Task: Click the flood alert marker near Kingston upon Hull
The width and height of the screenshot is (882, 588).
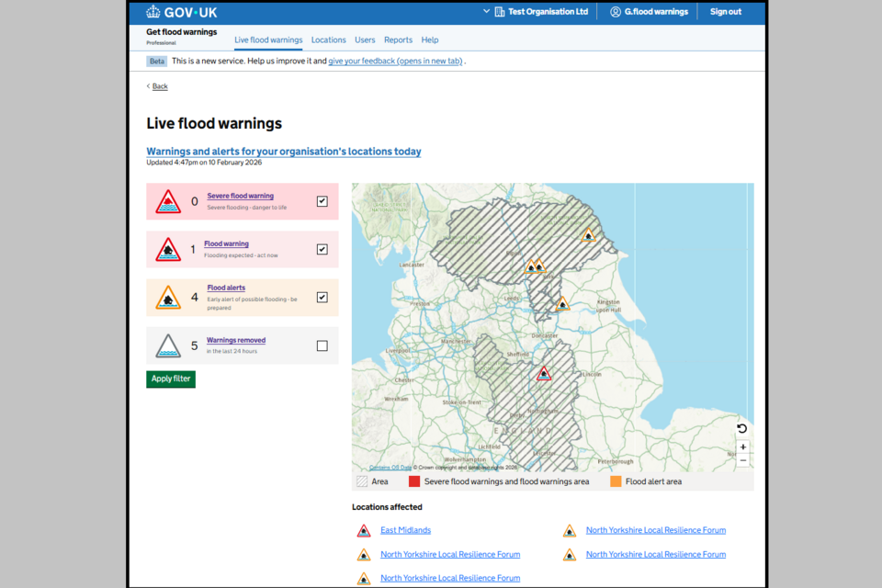Action: [562, 304]
